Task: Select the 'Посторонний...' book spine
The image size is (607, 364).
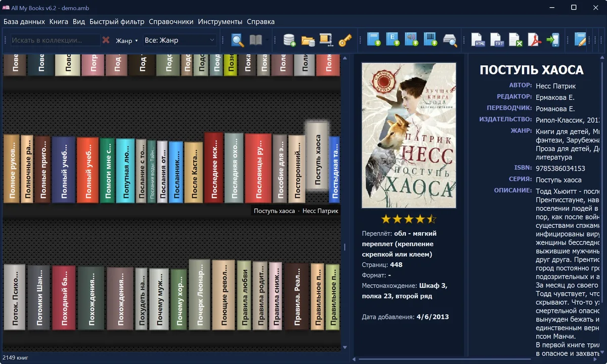Action: tap(297, 169)
